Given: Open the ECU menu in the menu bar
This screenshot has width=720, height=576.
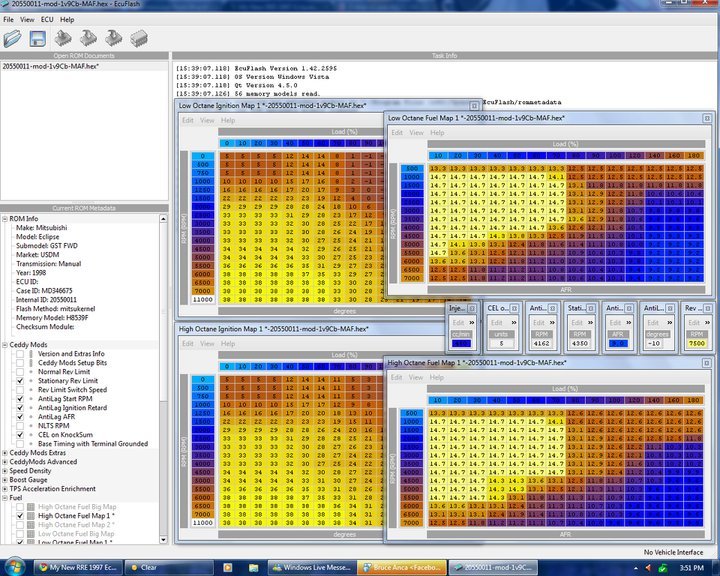Looking at the screenshot, I should (47, 19).
